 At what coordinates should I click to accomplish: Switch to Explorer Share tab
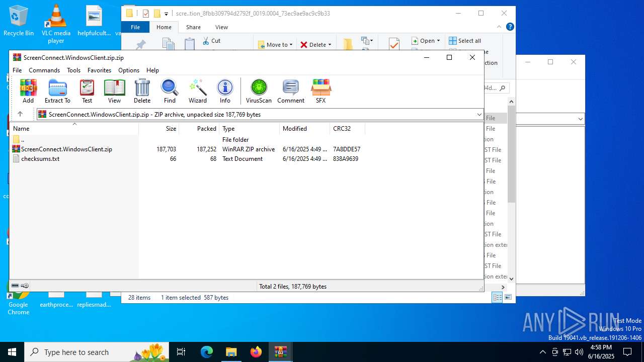point(193,27)
